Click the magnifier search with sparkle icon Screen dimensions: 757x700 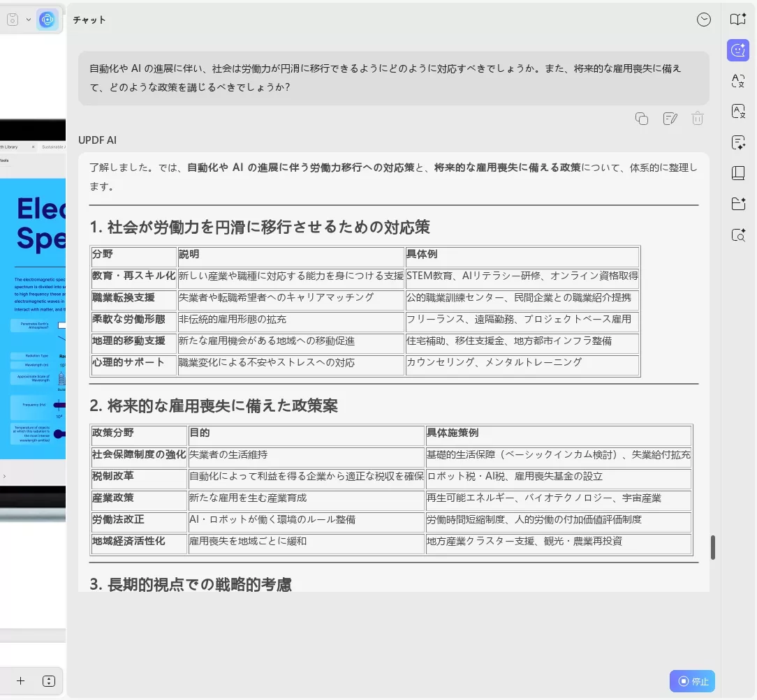[738, 235]
